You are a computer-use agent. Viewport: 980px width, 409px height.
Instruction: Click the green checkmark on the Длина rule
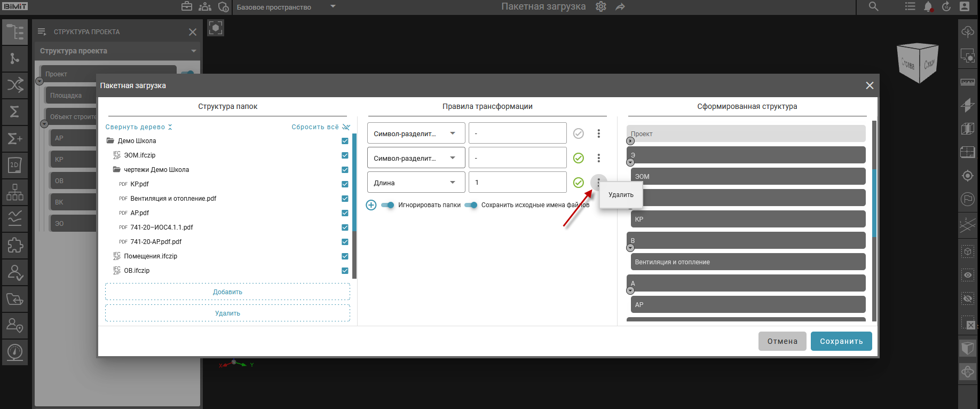pyautogui.click(x=578, y=183)
